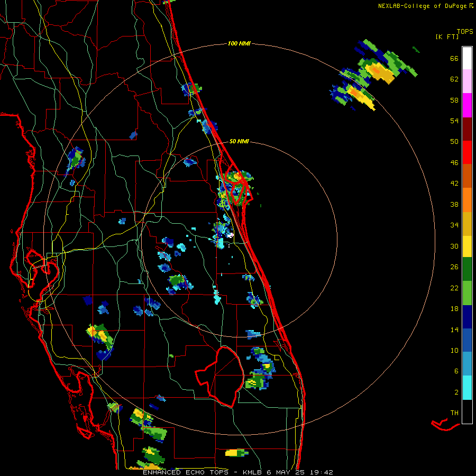The image size is (476, 476).
Task: Click the TOPS legend heading
Action: pos(465,32)
